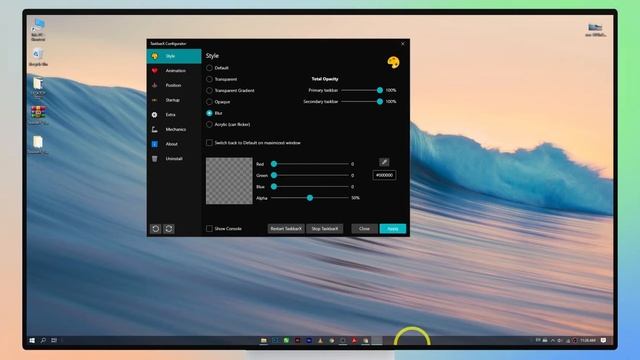Screen dimensions: 640x360
Task: Click the reload arrows icon in the bottom-left of the sidebar
Action: [x=169, y=229]
